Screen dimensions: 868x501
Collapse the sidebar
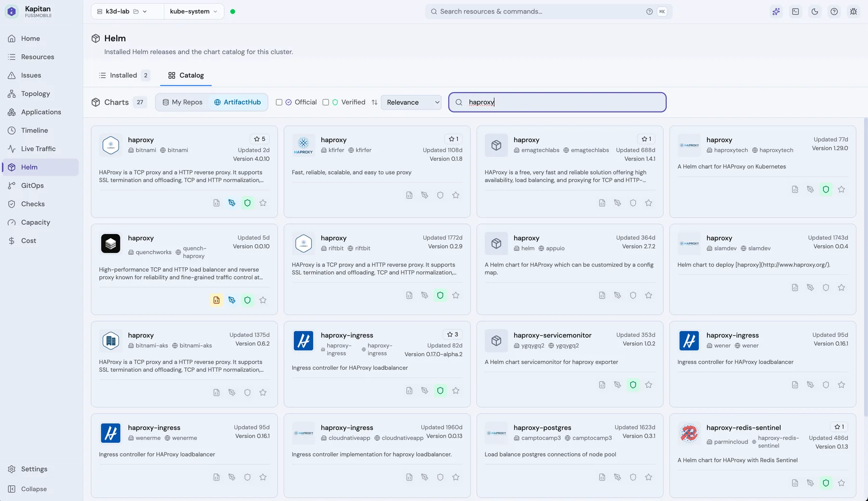[41, 489]
